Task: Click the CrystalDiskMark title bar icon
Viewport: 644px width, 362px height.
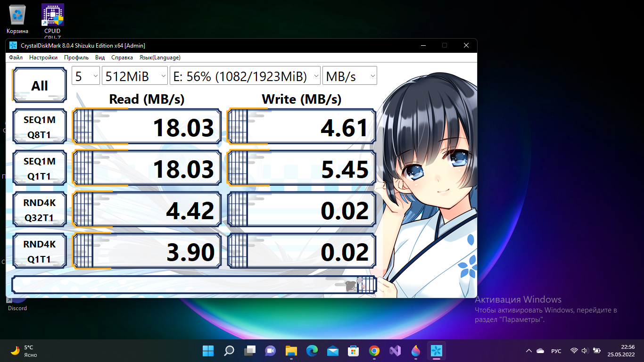Action: tap(13, 45)
